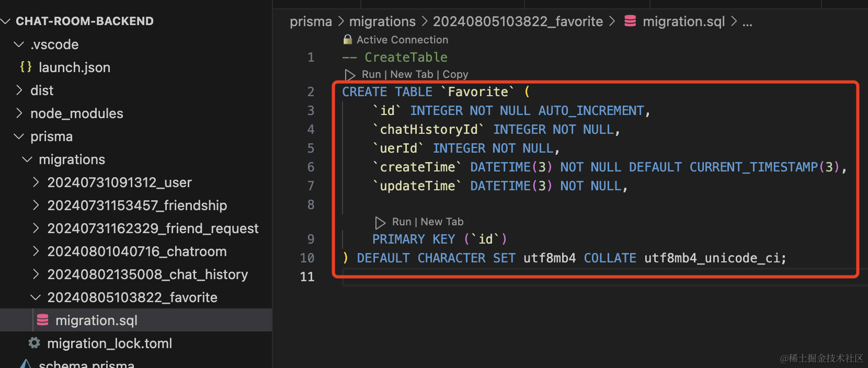Click the schema.prisma file icon
Viewport: 868px width, 368px height.
tap(26, 364)
